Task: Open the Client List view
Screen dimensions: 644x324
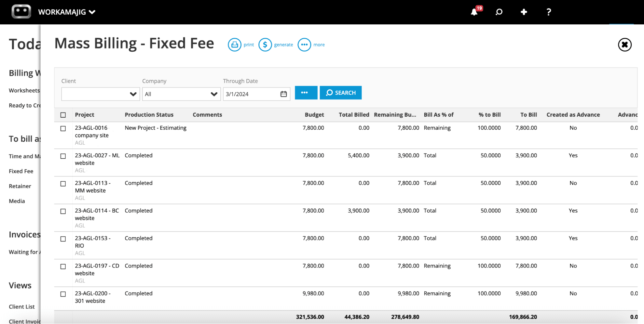Action: click(21, 306)
